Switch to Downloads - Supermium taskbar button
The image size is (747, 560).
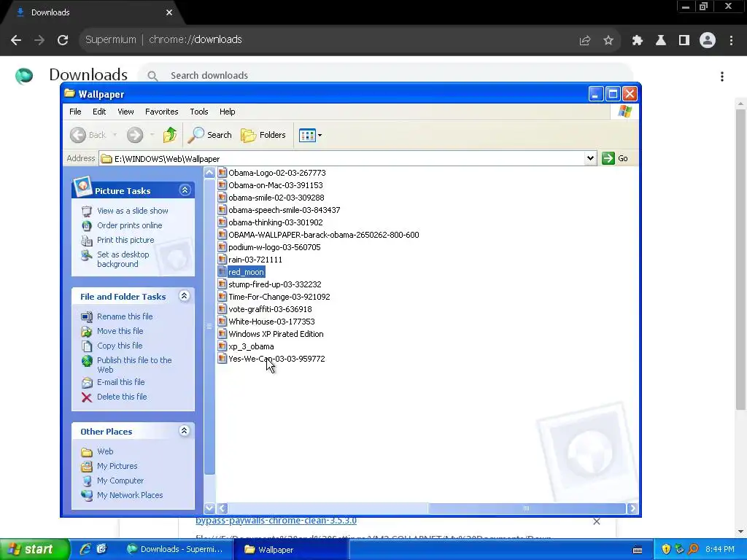tap(174, 549)
